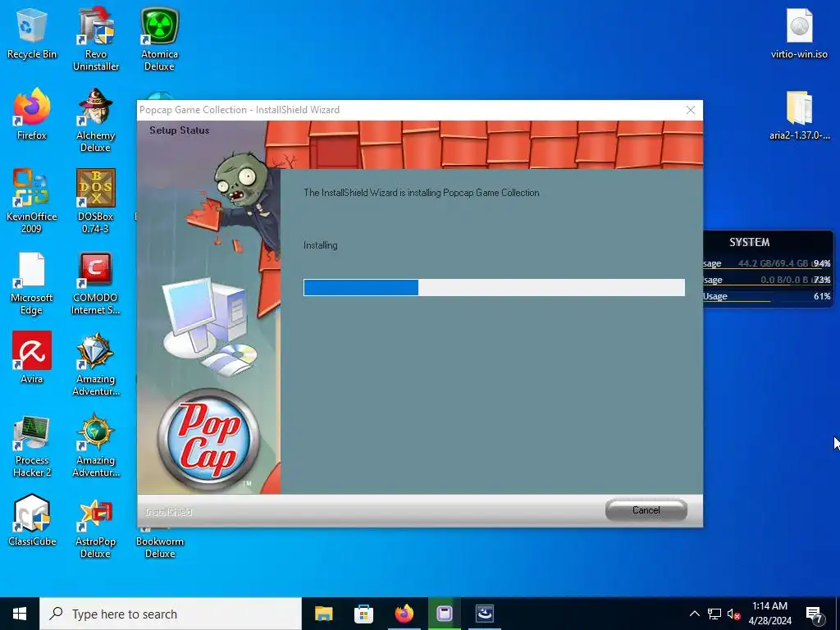Open the network tray icon

[x=714, y=614]
